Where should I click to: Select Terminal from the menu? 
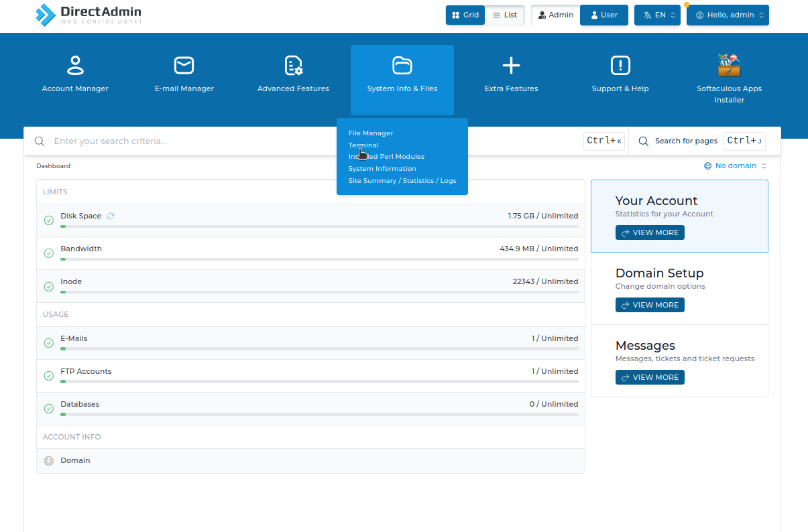click(x=363, y=145)
